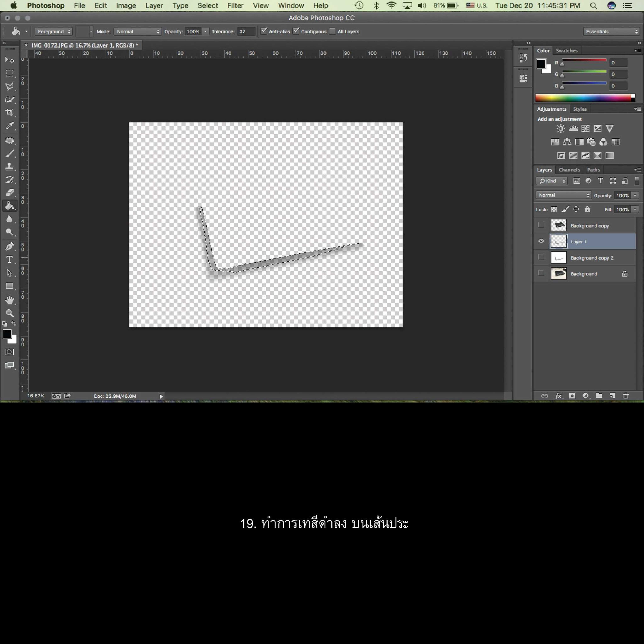Click the Color panel foreground swatch
Screen dimensions: 644x644
541,64
